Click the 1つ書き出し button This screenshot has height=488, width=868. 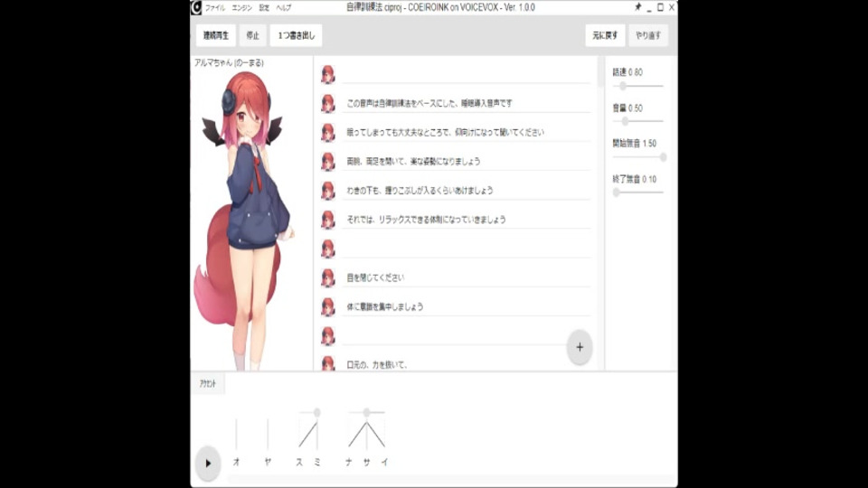click(x=297, y=35)
